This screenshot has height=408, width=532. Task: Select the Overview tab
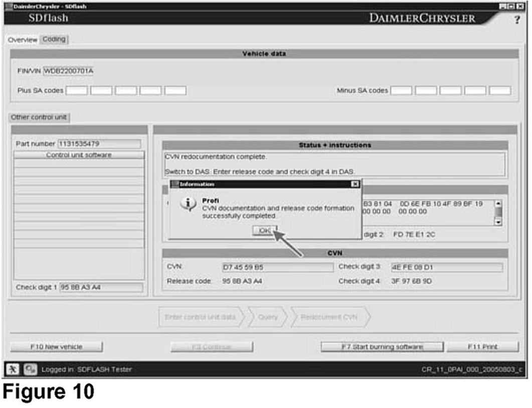coord(22,40)
